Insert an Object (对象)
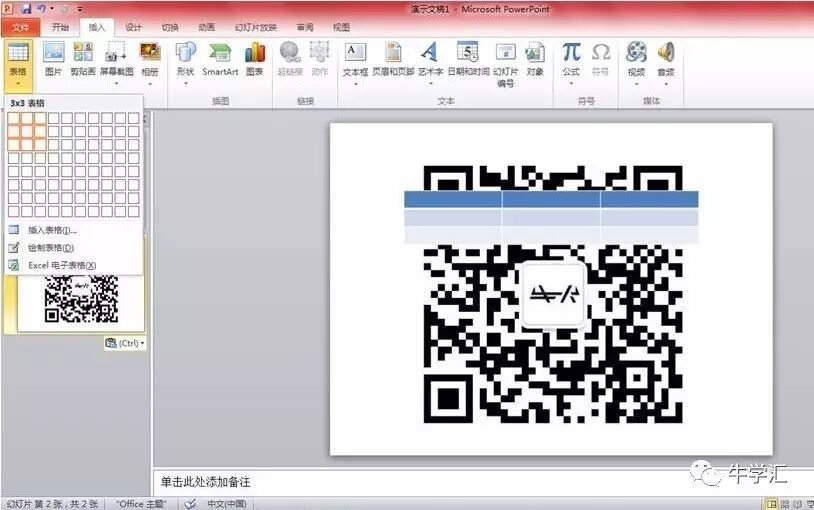The width and height of the screenshot is (814, 510). point(535,59)
